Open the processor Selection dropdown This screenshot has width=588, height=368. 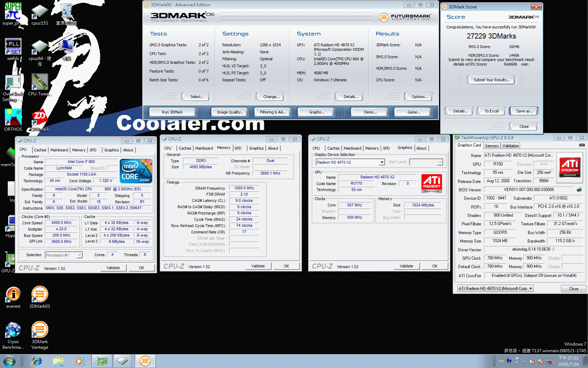[64, 255]
